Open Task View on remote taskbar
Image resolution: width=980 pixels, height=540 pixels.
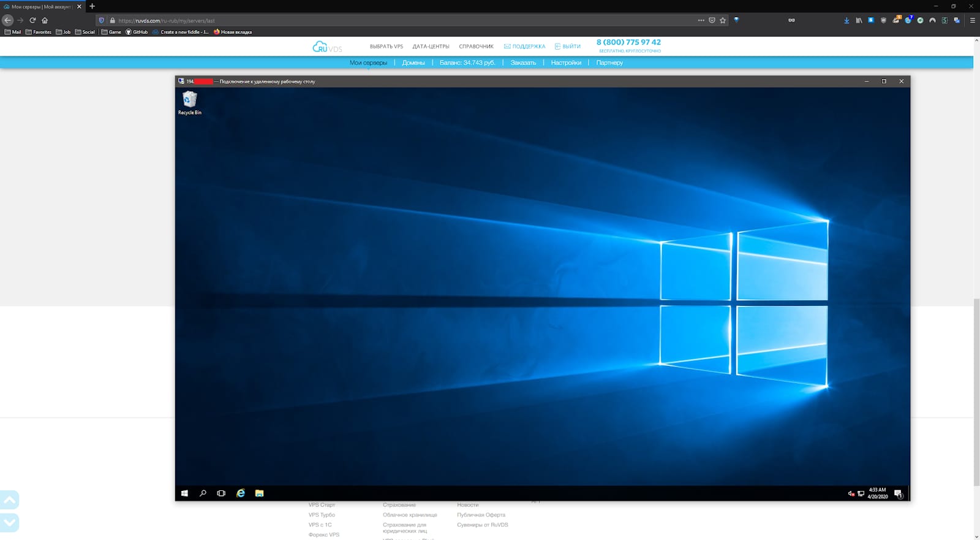click(x=221, y=493)
